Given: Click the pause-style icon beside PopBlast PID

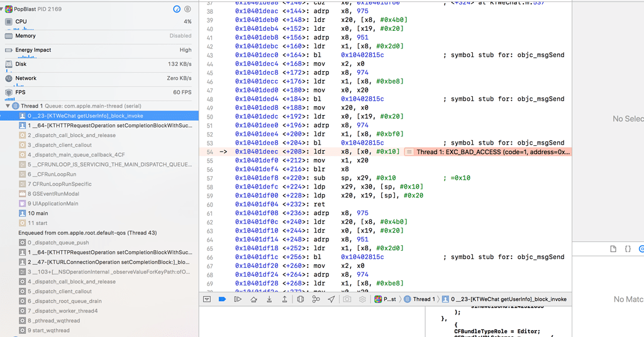Looking at the screenshot, I should click(x=187, y=9).
